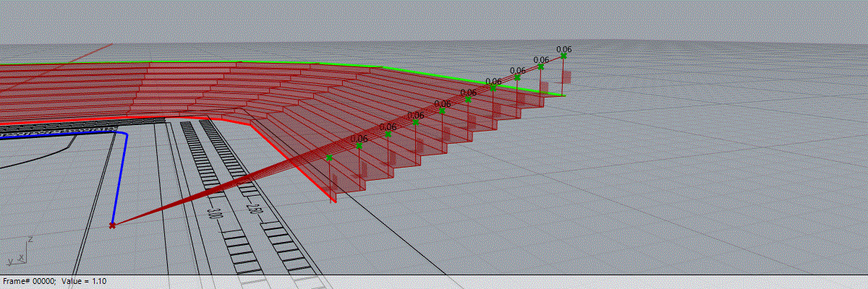
Task: Click the Y label on axis icon
Action: pos(9,260)
